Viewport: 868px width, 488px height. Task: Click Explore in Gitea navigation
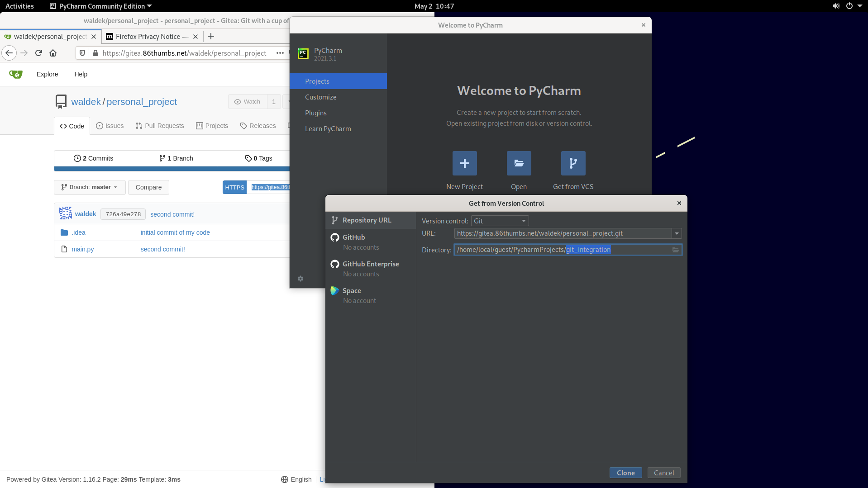(47, 74)
